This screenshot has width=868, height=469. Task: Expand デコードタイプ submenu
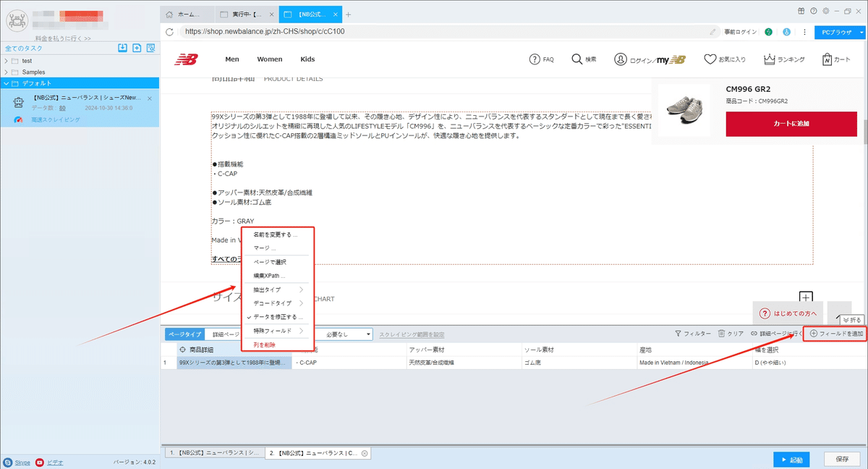pos(278,303)
